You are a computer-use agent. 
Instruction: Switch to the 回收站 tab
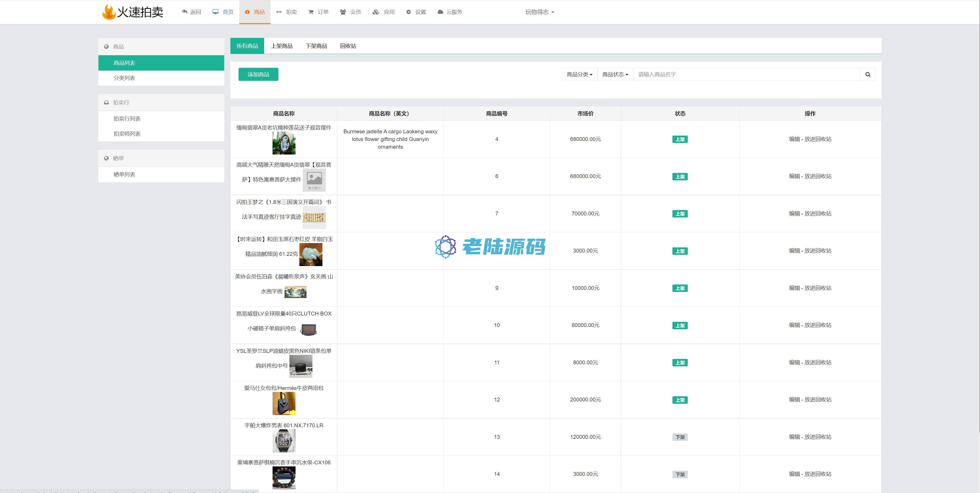click(348, 46)
